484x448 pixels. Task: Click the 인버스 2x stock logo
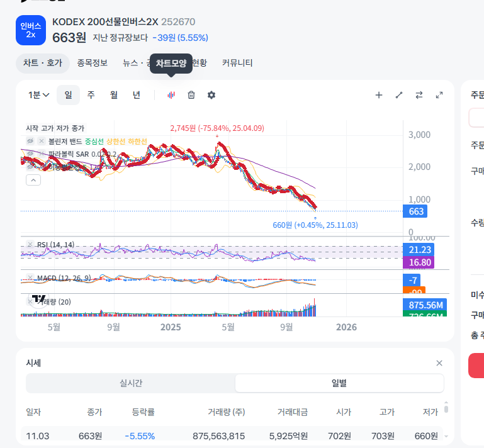click(31, 30)
